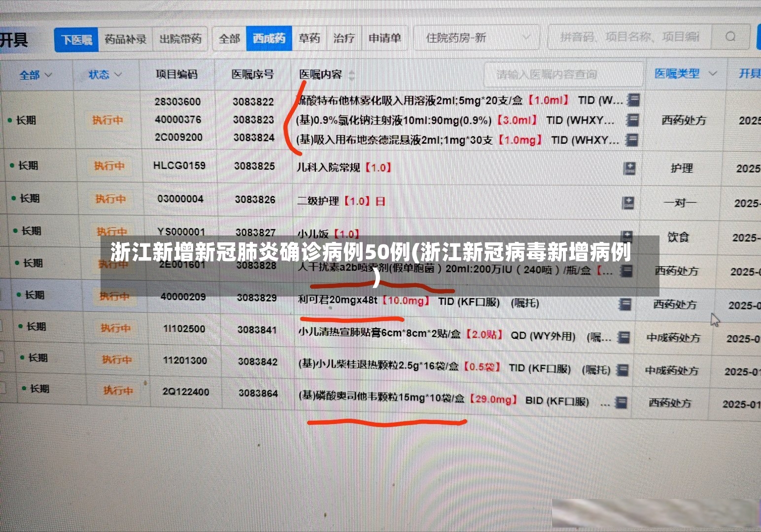761x532 pixels.
Task: Select project code 2C009200
Action: 178,137
